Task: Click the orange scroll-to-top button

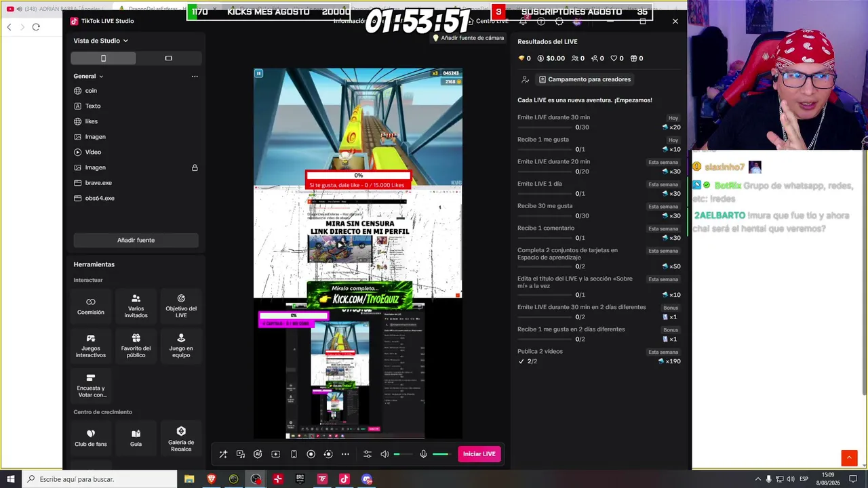Action: 850,459
